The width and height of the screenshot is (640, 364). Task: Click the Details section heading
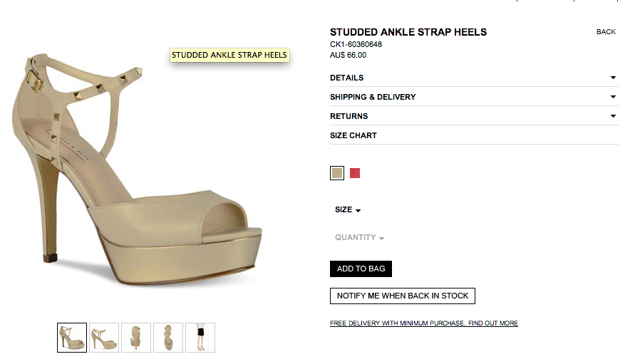pos(347,78)
